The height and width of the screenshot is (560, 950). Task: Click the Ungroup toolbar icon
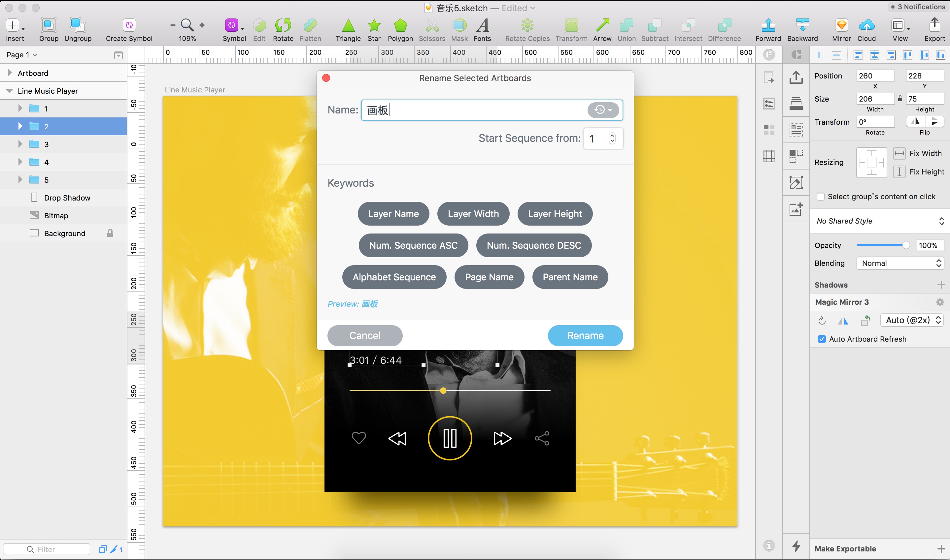[77, 25]
